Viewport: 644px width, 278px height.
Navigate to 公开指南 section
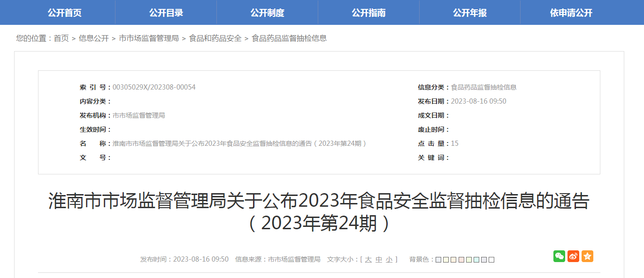[368, 13]
